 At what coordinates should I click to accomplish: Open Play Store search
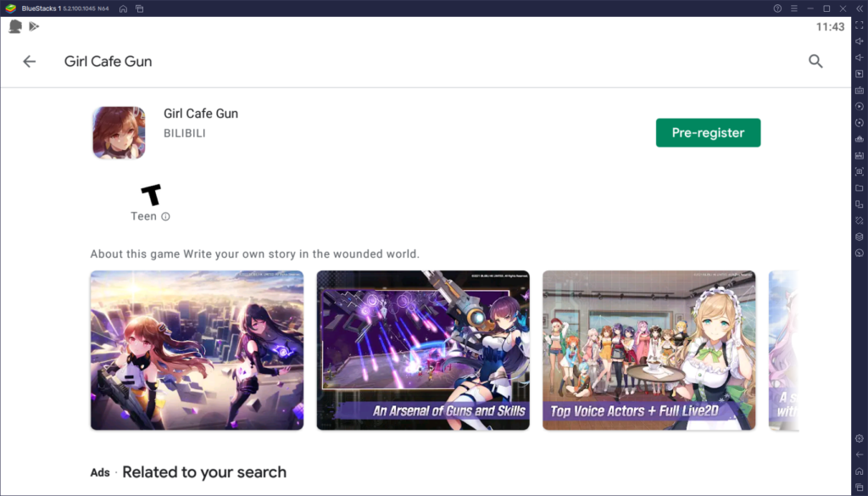tap(815, 61)
